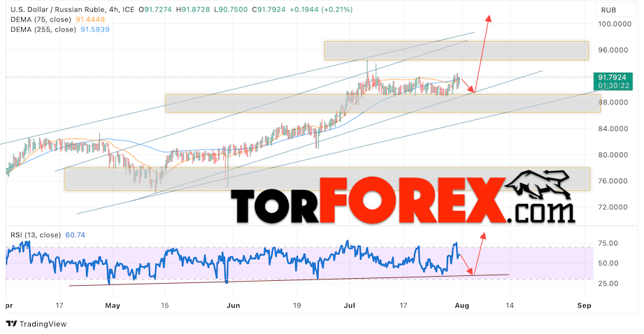The image size is (644, 334).
Task: Click the 84.0000 price axis label
Action: pos(613,129)
